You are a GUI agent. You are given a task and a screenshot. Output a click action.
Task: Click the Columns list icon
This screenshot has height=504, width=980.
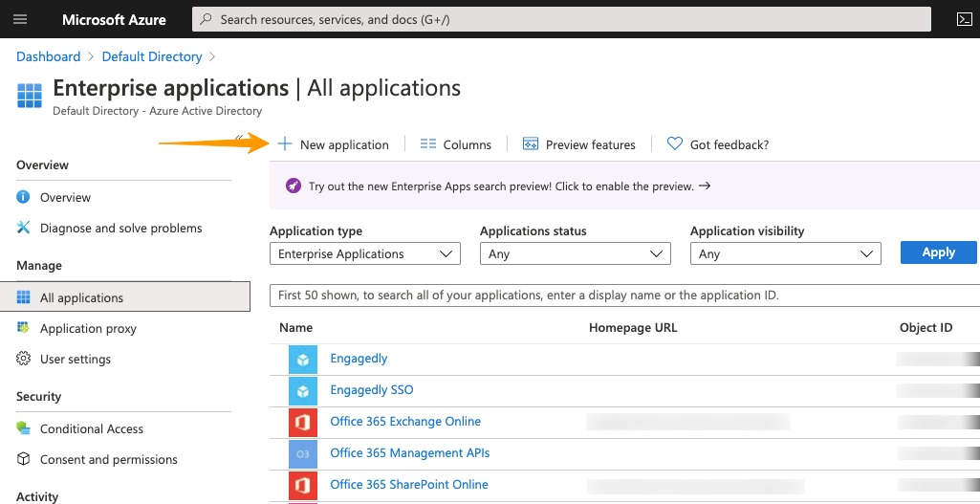(x=428, y=144)
